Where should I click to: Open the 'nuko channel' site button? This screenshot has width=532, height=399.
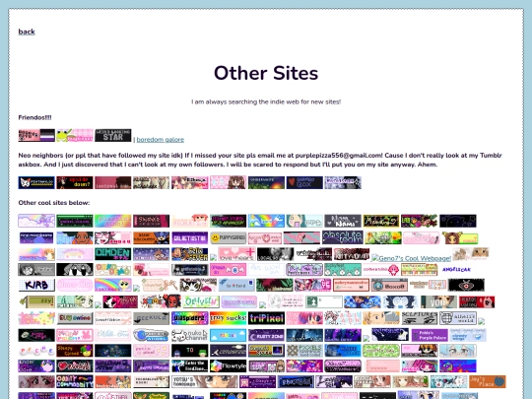(190, 335)
